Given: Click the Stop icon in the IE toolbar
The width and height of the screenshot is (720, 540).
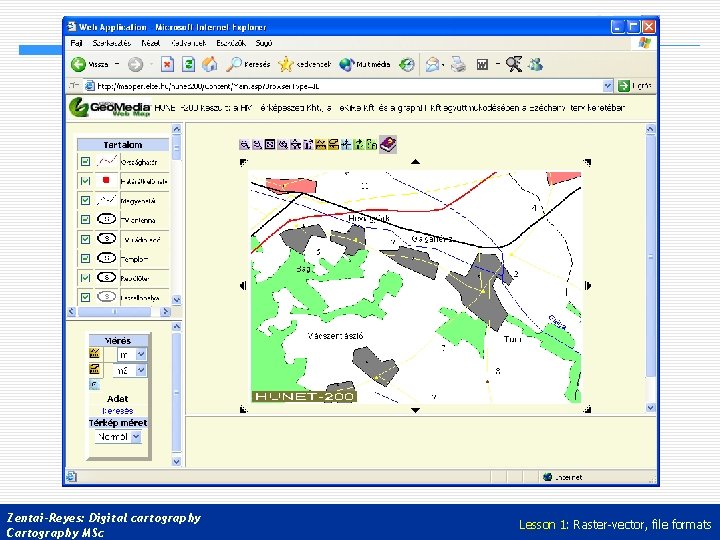Looking at the screenshot, I should pyautogui.click(x=167, y=65).
